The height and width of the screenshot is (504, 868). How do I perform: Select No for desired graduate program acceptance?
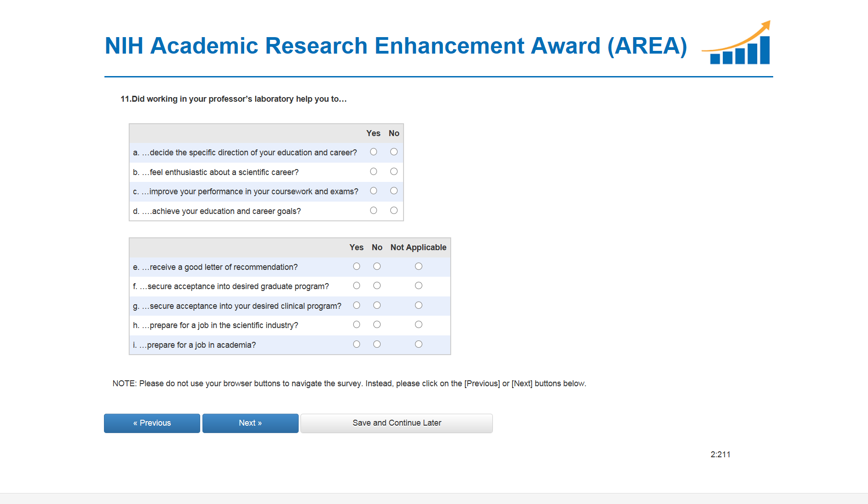[377, 286]
